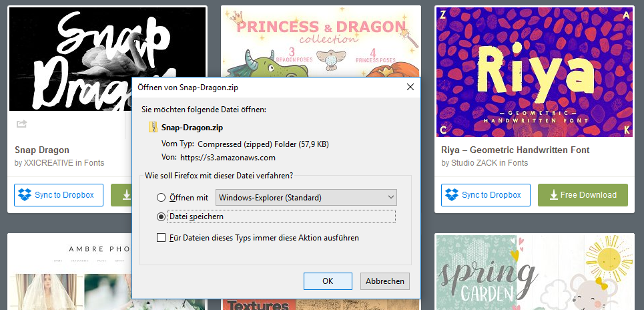644x310 pixels.
Task: Check 'Für Dateien dieses Typs immer diese Aktion ausführen'
Action: 161,238
